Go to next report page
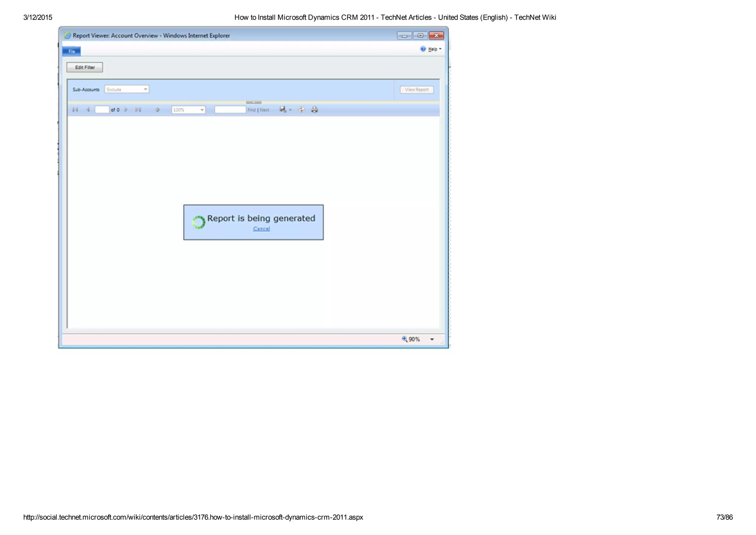 click(126, 110)
